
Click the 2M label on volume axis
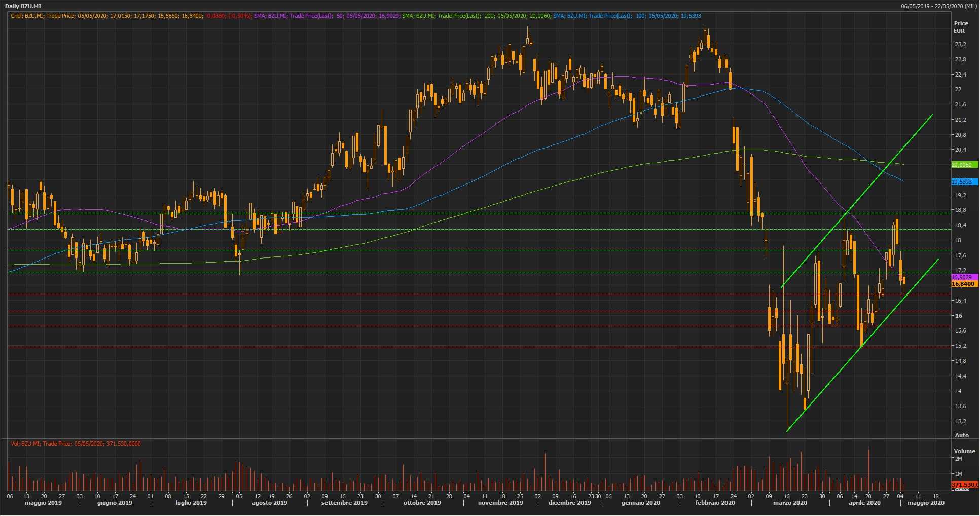(958, 459)
